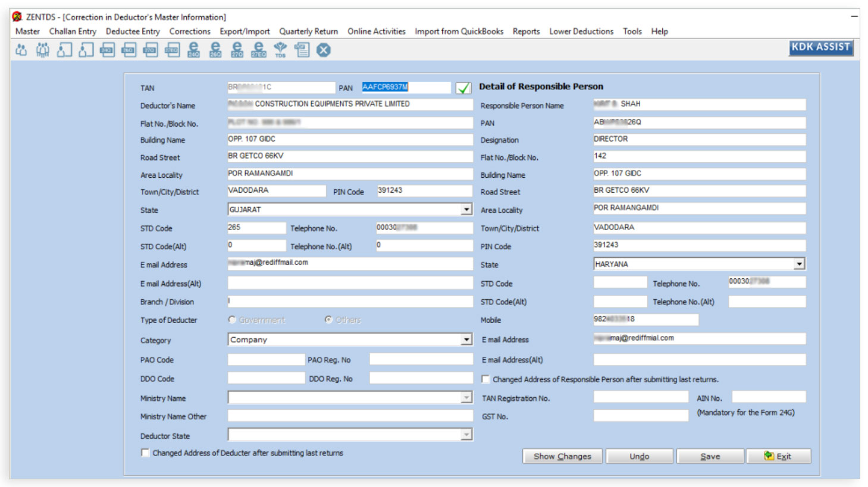
Task: Open the Help menu
Action: pyautogui.click(x=659, y=32)
